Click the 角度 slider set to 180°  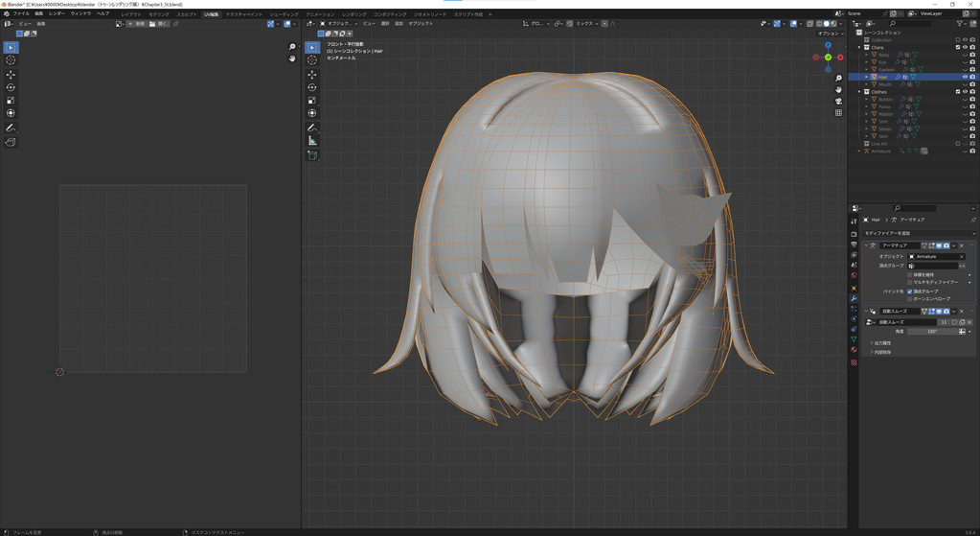931,332
